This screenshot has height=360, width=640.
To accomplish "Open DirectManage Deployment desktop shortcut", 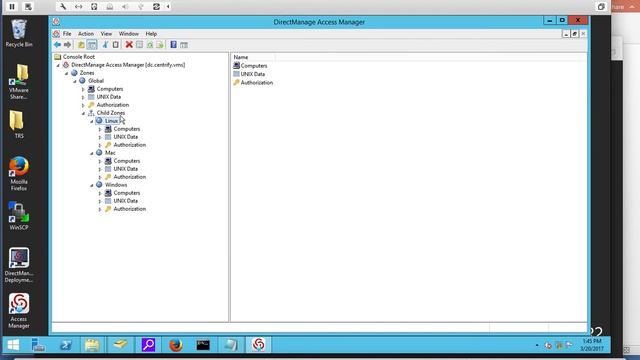I will click(x=19, y=265).
